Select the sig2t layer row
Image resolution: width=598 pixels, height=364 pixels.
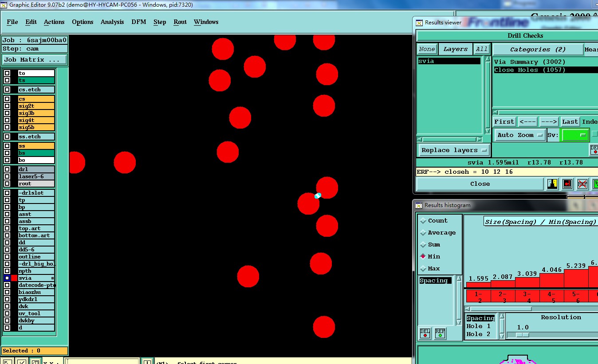pyautogui.click(x=36, y=106)
